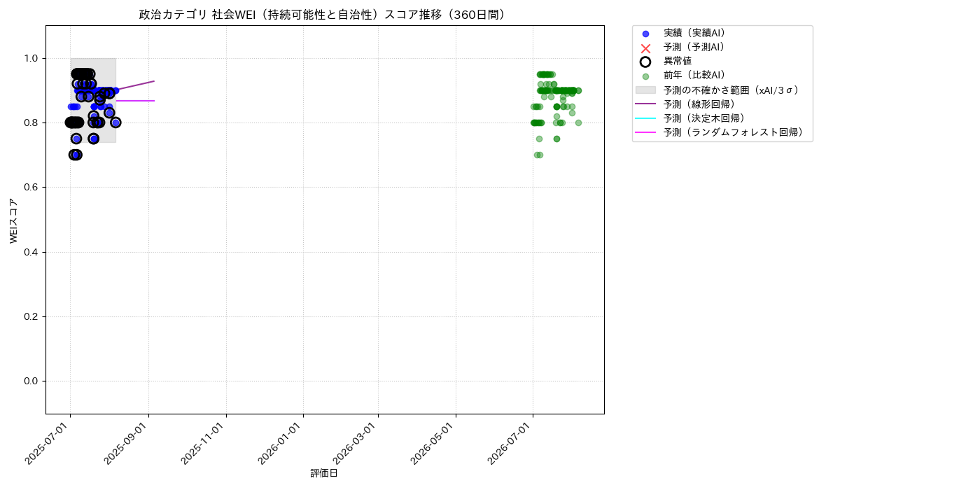The image size is (980, 490).
Task: Click the blue 実績 marker in legend
Action: coord(645,34)
